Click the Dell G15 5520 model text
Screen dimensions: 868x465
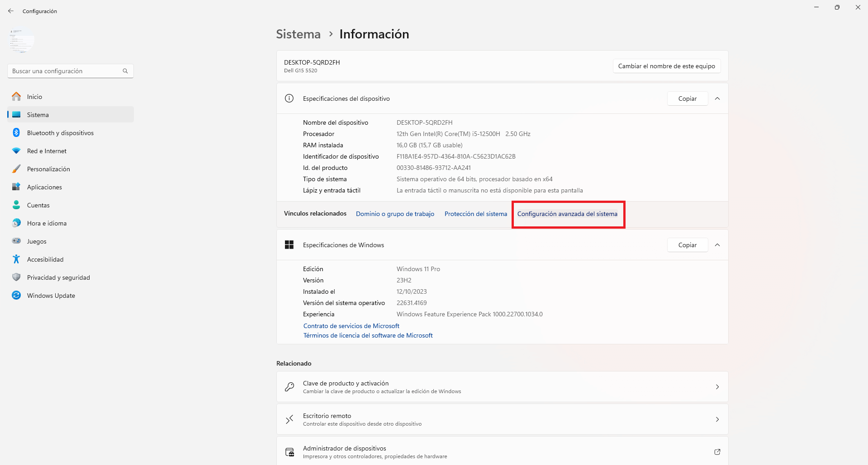click(x=301, y=70)
